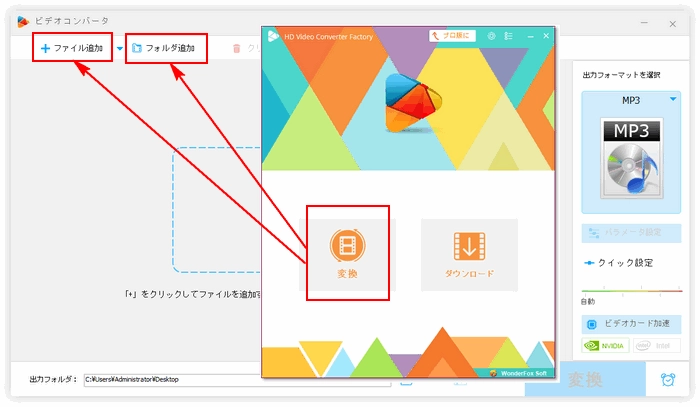Close the ビデオコンバータ window

672,24
